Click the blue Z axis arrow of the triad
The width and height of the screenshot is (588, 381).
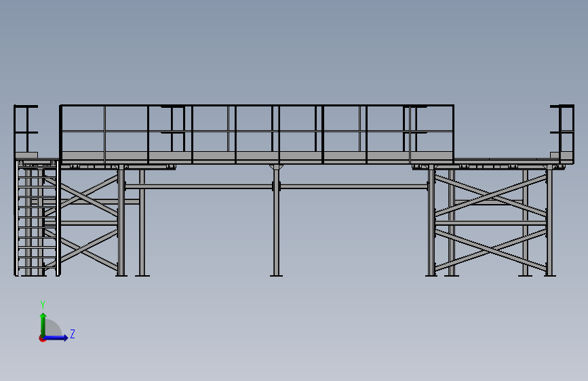tap(56, 338)
